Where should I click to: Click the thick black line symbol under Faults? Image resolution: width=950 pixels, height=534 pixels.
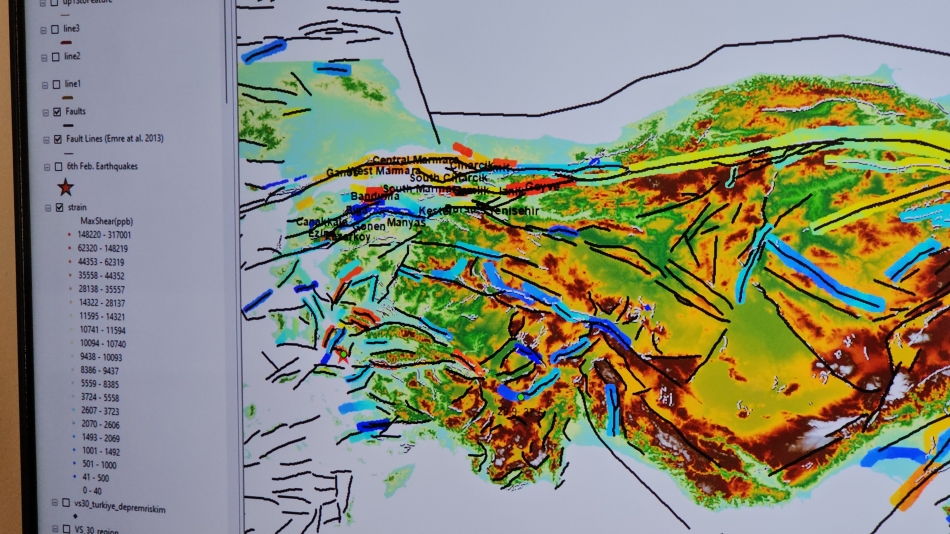pyautogui.click(x=68, y=125)
